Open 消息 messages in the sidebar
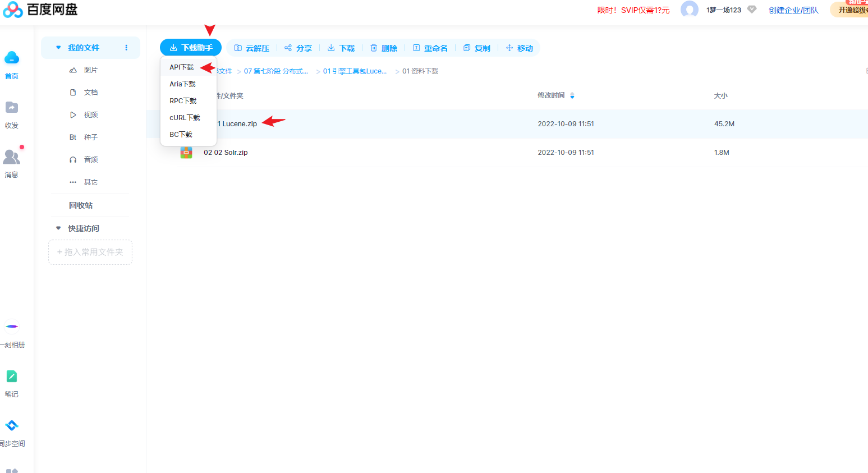 (12, 163)
